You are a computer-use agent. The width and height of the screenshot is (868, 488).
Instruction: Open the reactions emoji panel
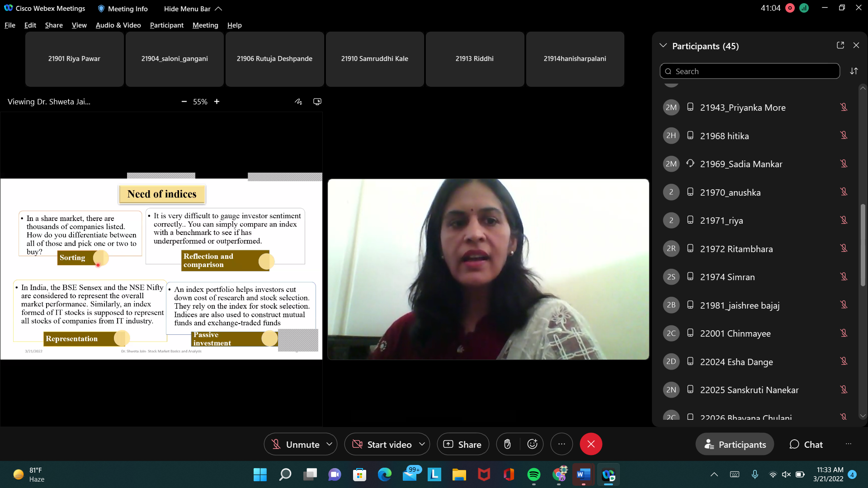pos(532,444)
